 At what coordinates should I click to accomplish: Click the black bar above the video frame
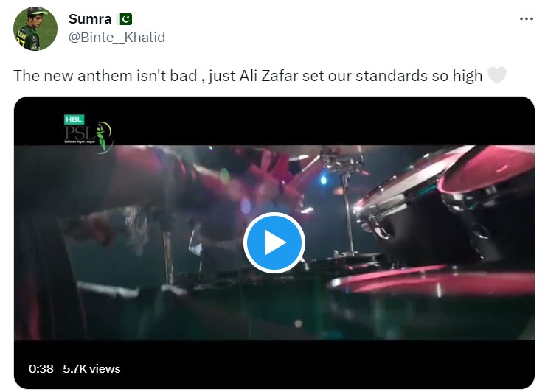[x=274, y=121]
